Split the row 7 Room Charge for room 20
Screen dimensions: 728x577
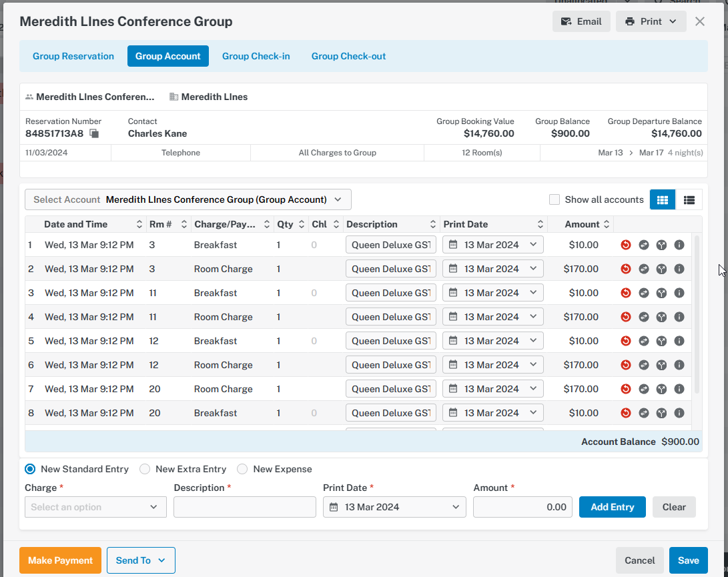(x=661, y=389)
